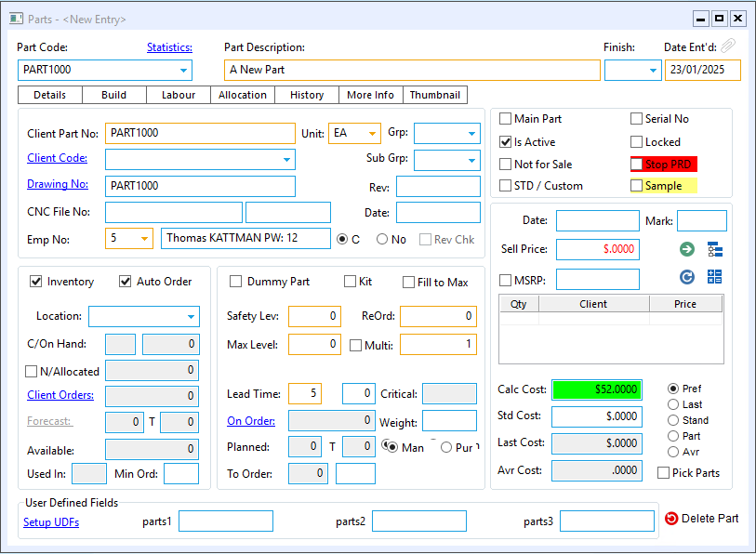The image size is (756, 554).
Task: Click the Client Code link
Action: click(x=57, y=158)
